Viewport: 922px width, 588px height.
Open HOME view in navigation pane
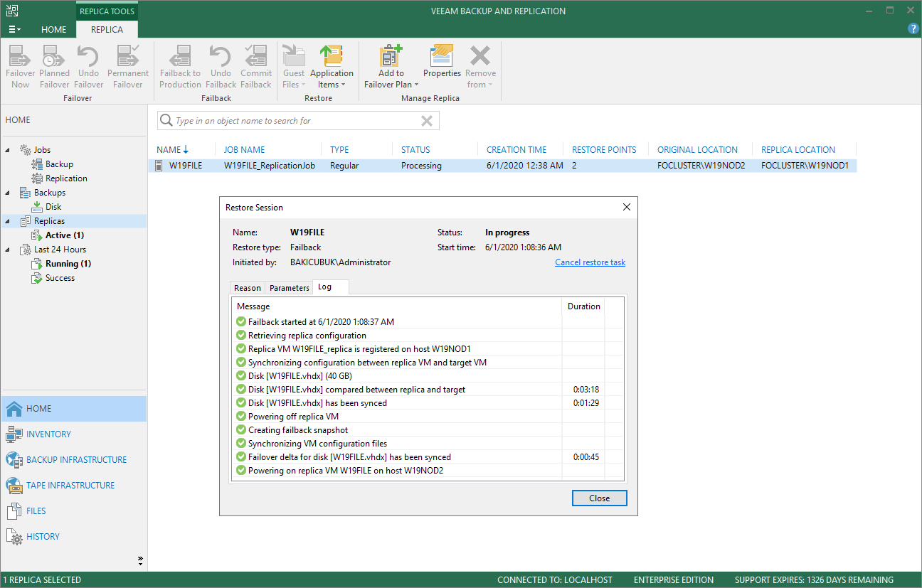pos(74,409)
